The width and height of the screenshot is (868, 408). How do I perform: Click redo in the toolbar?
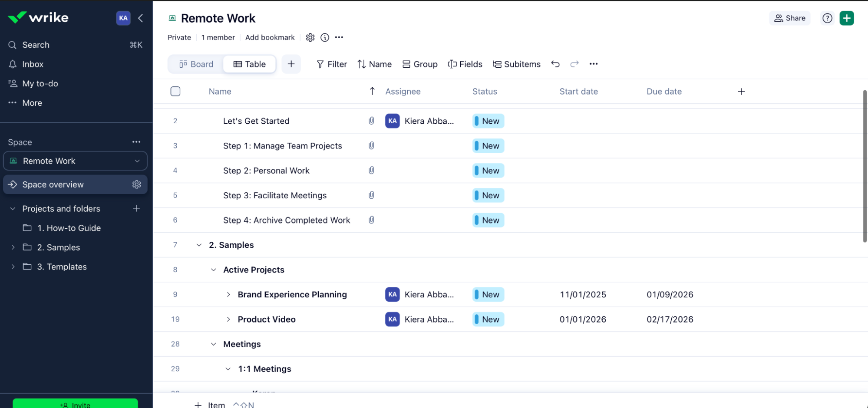point(574,64)
